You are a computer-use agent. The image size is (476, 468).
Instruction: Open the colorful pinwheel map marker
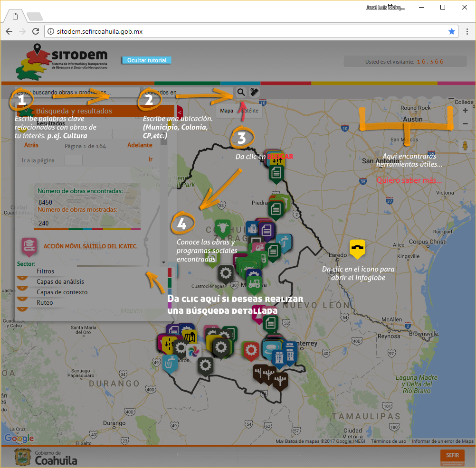click(x=193, y=352)
